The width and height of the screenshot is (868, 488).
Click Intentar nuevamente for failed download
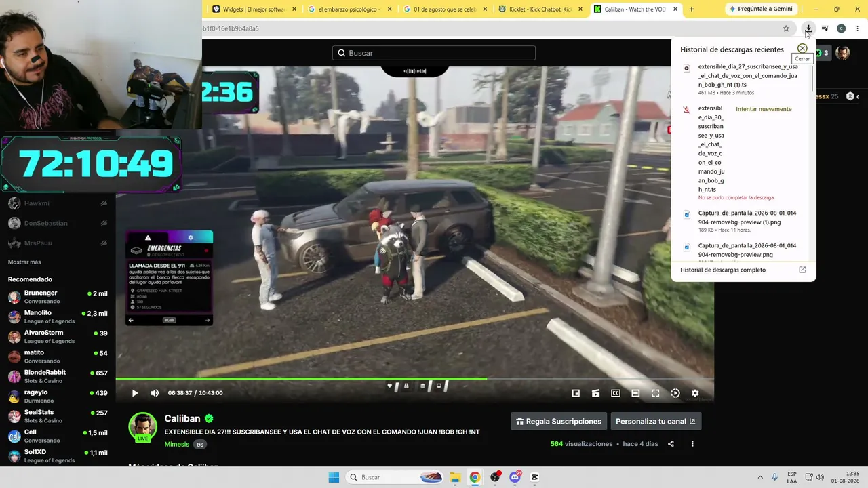coord(764,109)
